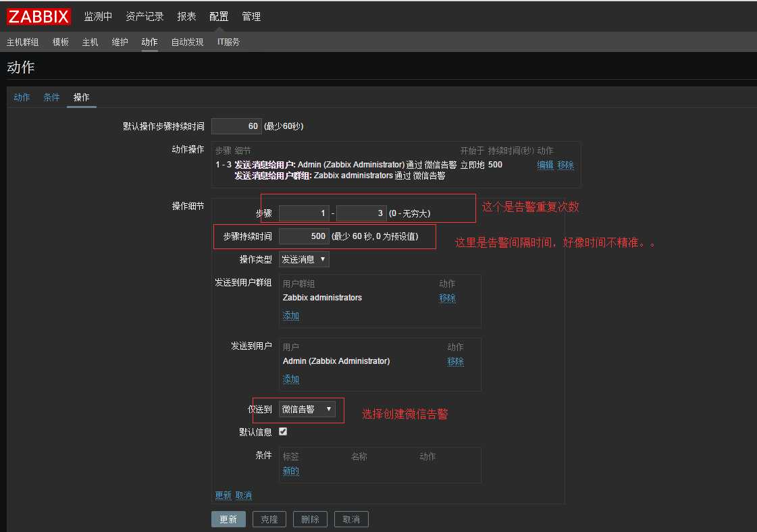This screenshot has width=757, height=532.
Task: Open the 资产记录 top menu
Action: tap(145, 16)
